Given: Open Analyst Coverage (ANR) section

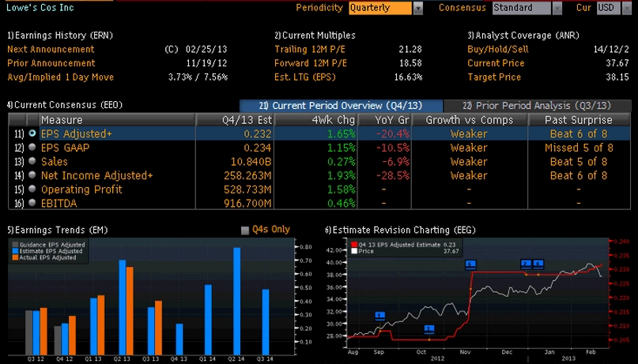Looking at the screenshot, I should pos(523,36).
